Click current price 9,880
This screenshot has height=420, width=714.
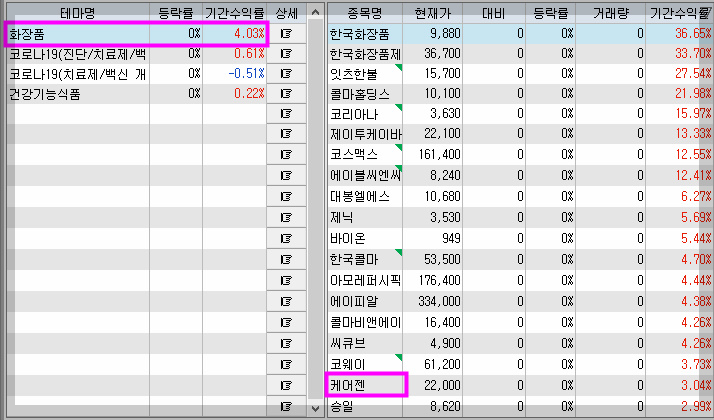coord(445,34)
